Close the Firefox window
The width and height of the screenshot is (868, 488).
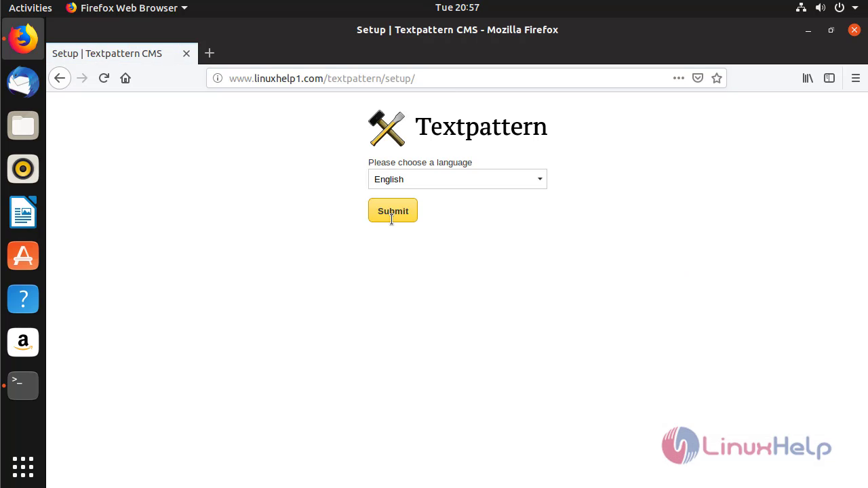(x=854, y=30)
